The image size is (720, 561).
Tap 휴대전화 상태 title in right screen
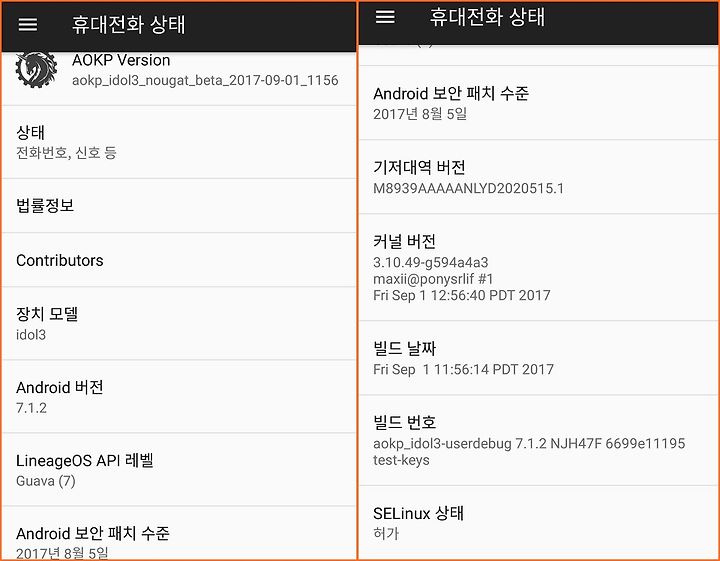point(487,17)
